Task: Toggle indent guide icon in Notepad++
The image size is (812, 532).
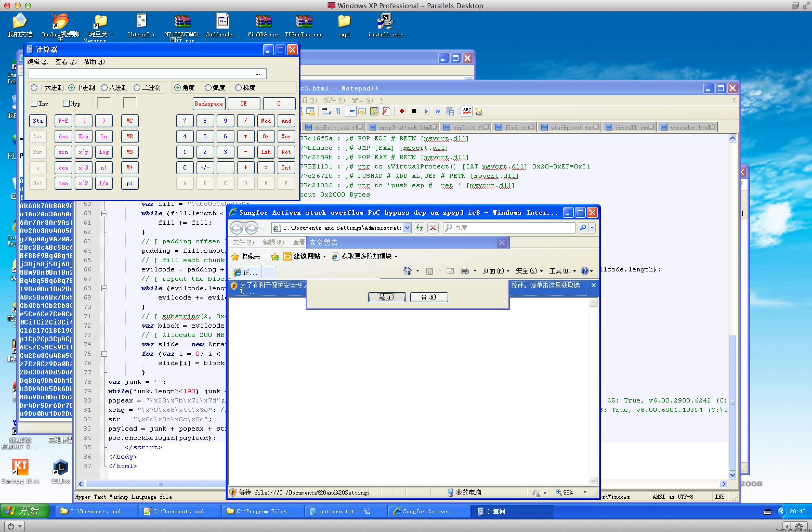Action: 351,111
